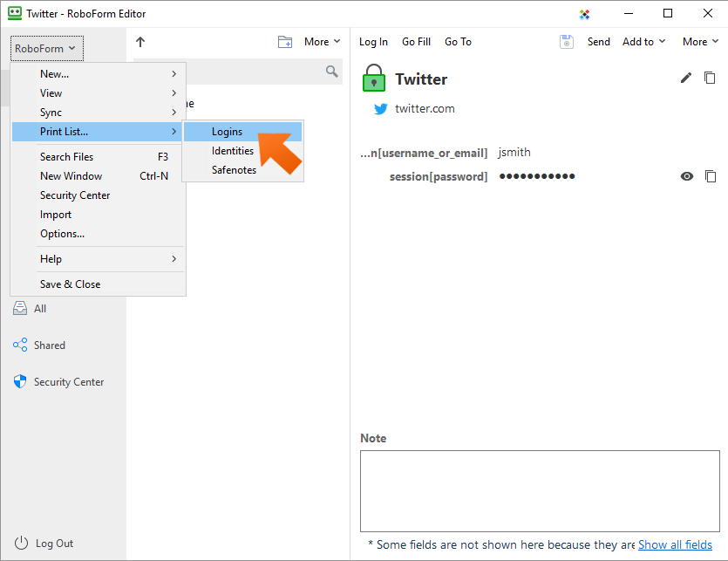Select the Sync menu item
Image resolution: width=728 pixels, height=561 pixels.
tap(98, 113)
